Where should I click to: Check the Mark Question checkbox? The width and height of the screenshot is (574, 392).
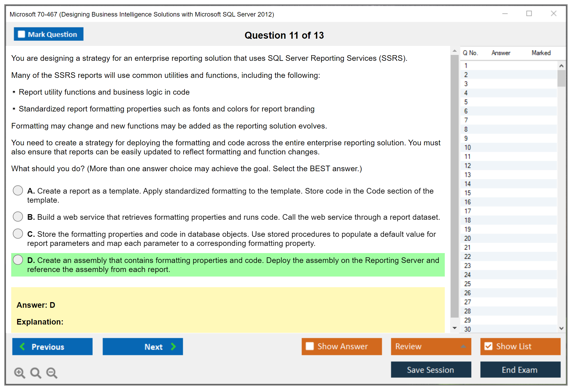coord(21,34)
